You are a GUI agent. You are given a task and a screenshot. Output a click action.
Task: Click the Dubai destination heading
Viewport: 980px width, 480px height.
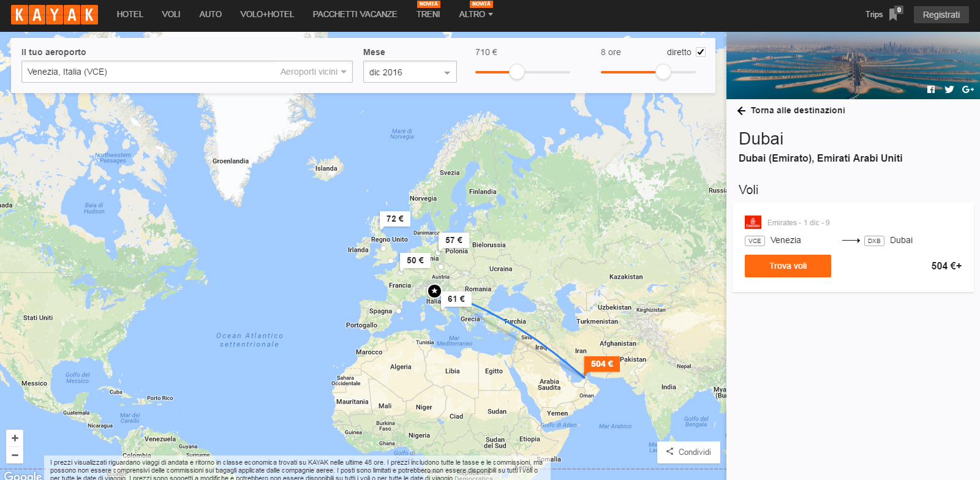pos(761,138)
